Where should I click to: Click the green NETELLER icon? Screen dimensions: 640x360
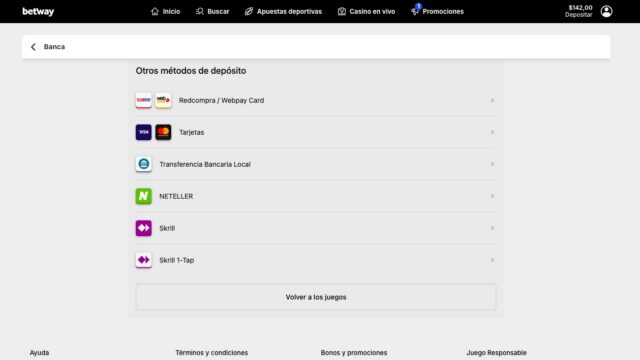pos(144,196)
